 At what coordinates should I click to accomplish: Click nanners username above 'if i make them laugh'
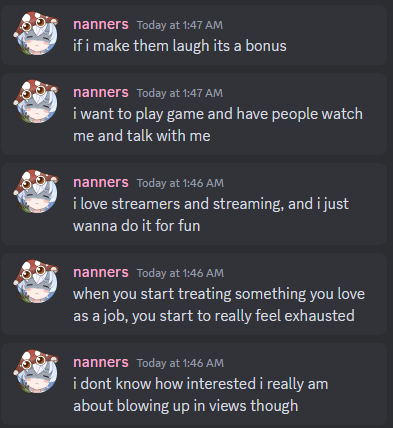coord(101,25)
